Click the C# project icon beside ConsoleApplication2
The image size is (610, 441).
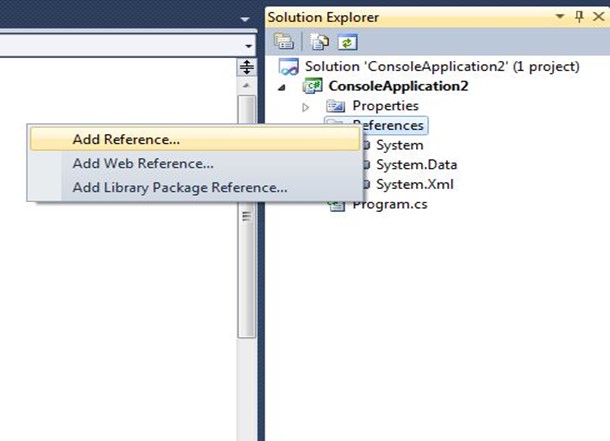click(313, 86)
